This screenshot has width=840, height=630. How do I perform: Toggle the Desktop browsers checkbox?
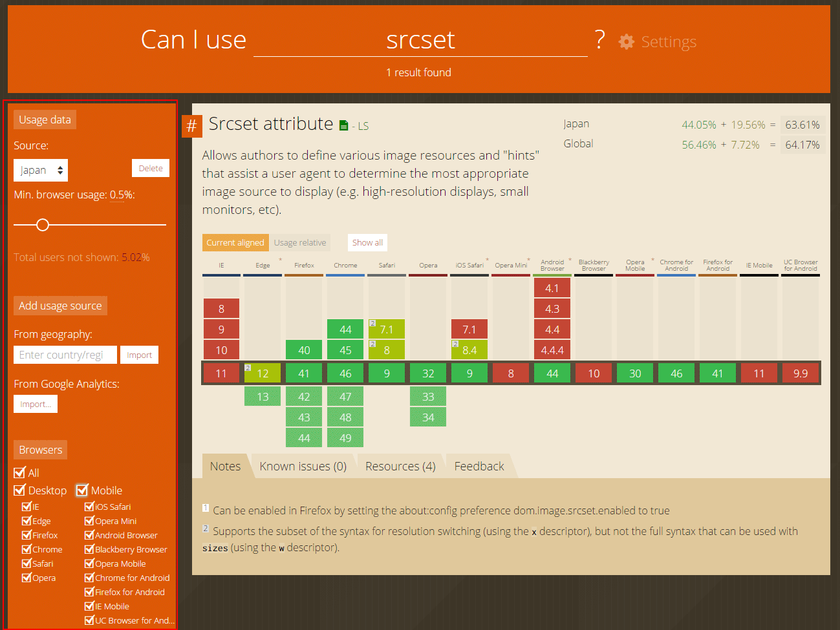19,490
